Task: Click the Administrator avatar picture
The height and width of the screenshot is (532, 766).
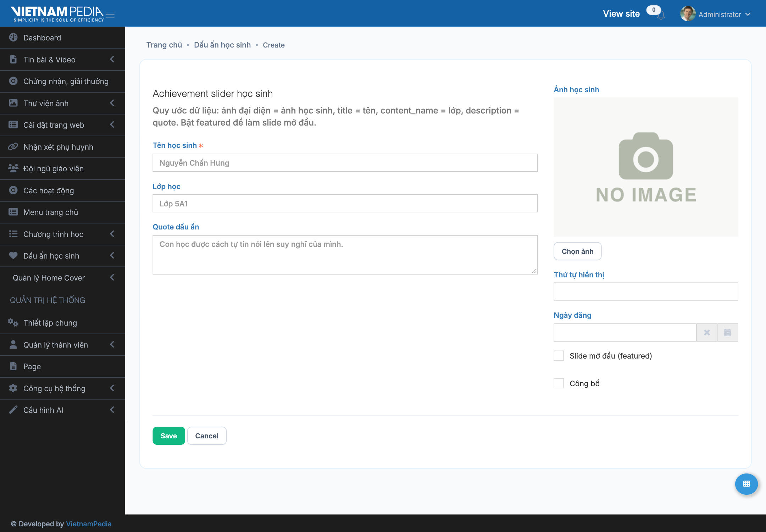Action: [x=688, y=14]
